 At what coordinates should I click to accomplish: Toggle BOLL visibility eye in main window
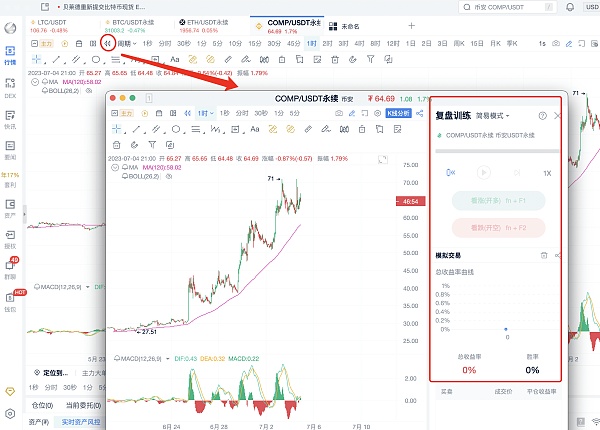tap(89, 91)
